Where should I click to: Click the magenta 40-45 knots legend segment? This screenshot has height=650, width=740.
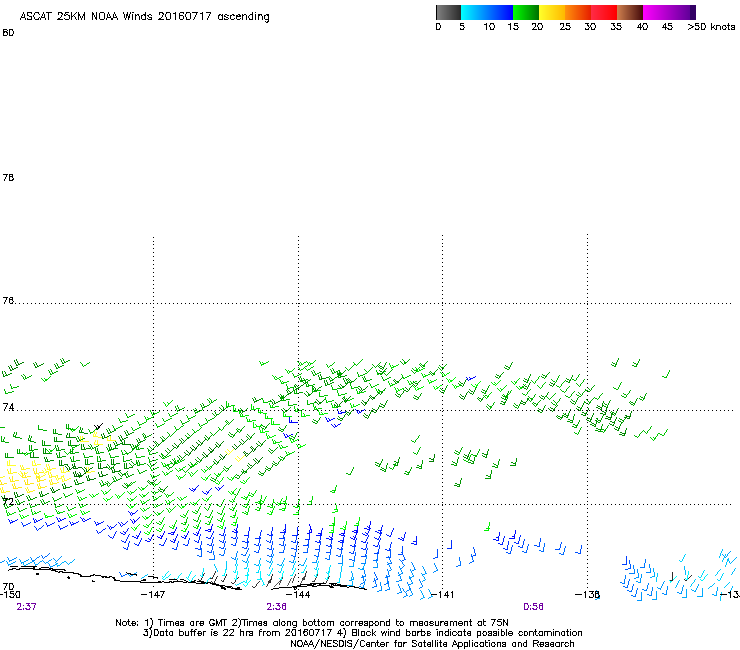click(656, 12)
